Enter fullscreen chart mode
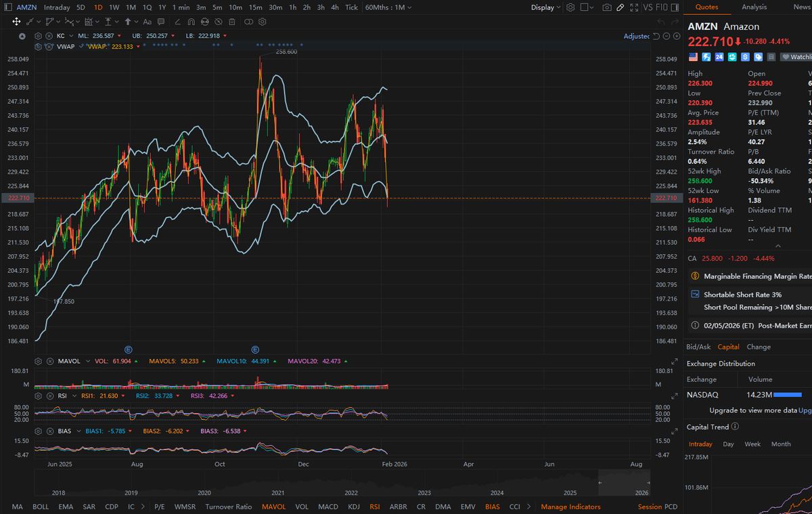This screenshot has width=812, height=514. point(634,7)
